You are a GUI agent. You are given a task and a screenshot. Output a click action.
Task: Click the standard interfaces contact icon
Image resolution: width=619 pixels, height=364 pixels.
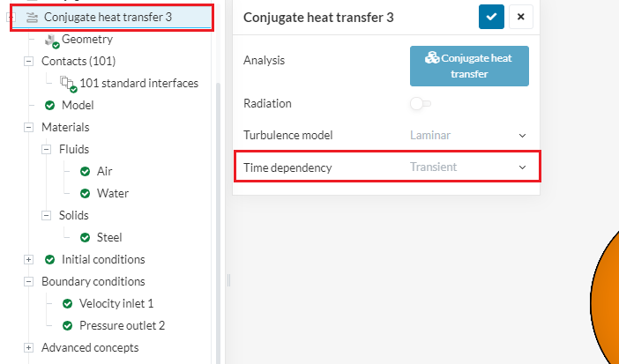tap(69, 83)
